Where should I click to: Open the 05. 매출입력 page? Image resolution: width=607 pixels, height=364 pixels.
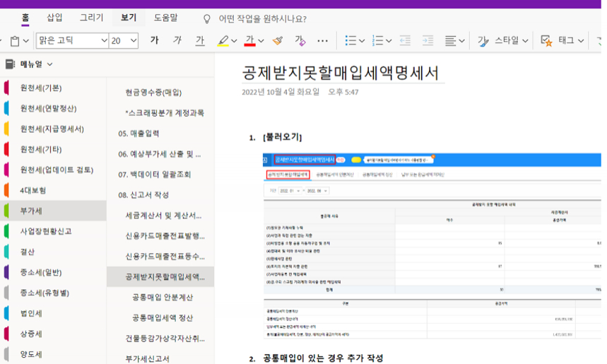coord(160,133)
